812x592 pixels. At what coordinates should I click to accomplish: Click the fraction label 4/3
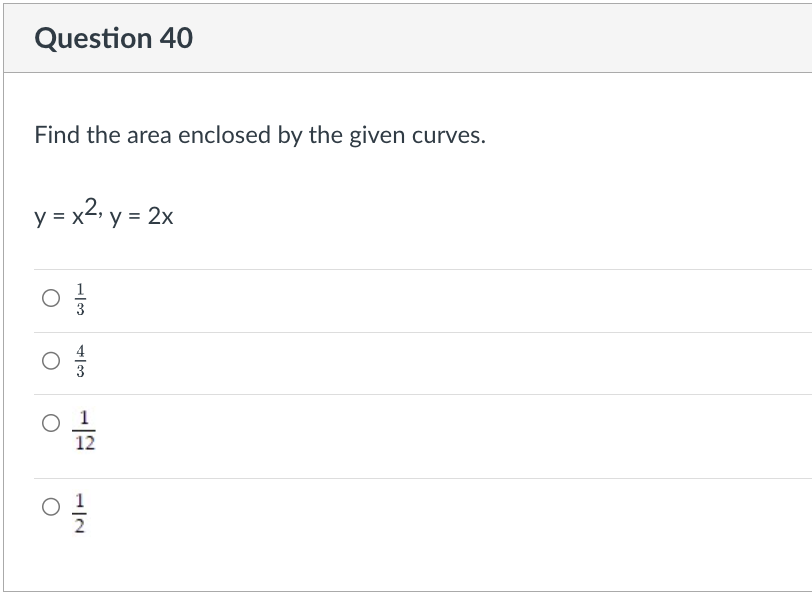coord(82,361)
